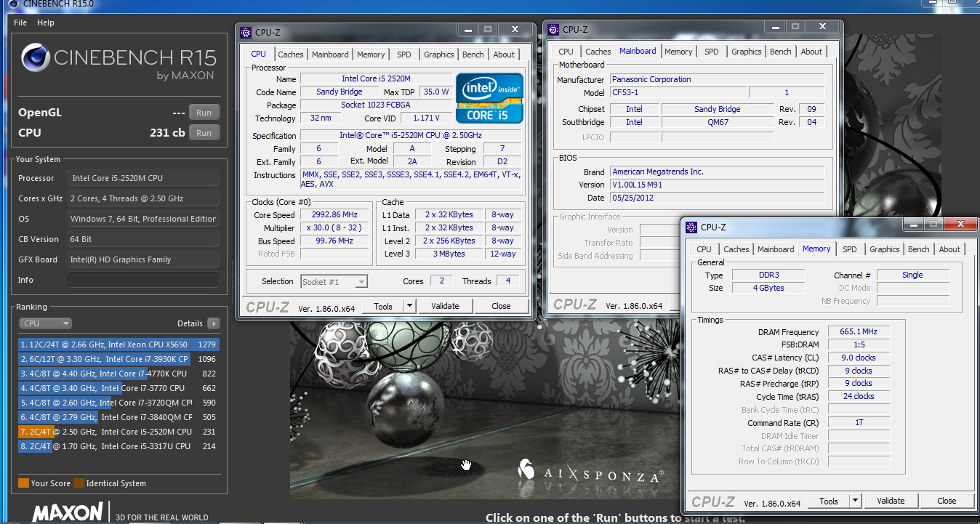Switch to Bench tab in Memory CPU-Z window
Screen dimensions: 980x524
919,249
